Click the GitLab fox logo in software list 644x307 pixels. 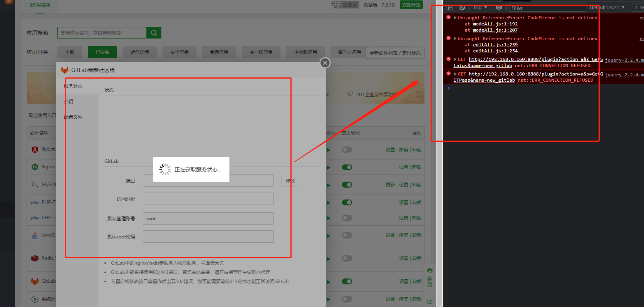coord(35,281)
